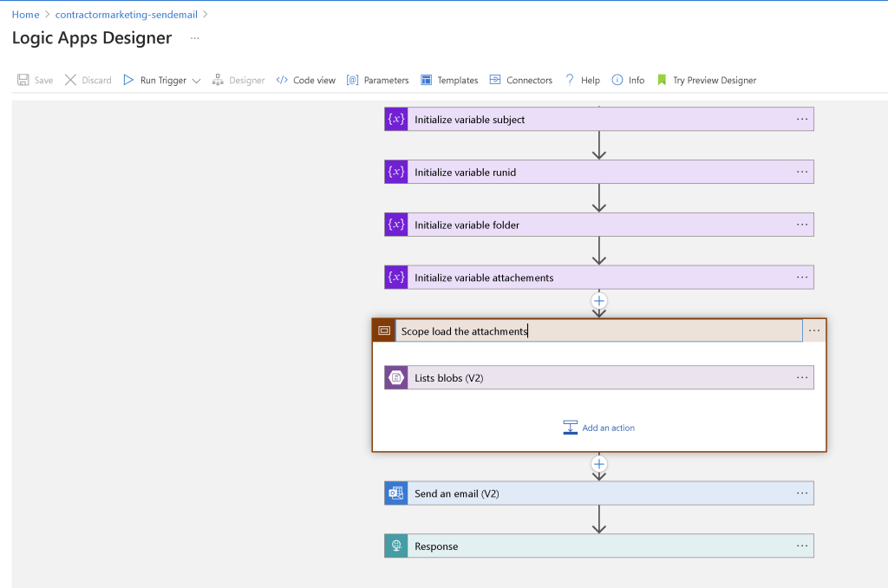Open the Connectors pane
This screenshot has height=588, width=888.
point(521,80)
